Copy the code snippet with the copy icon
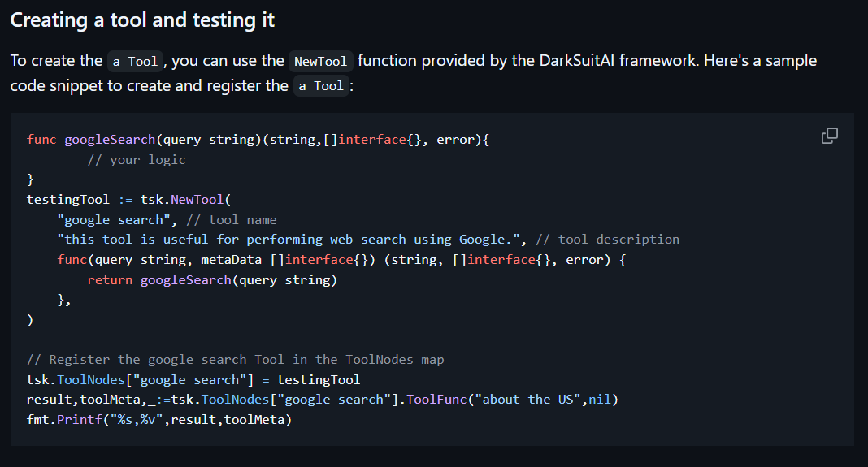The width and height of the screenshot is (868, 467). [x=829, y=136]
